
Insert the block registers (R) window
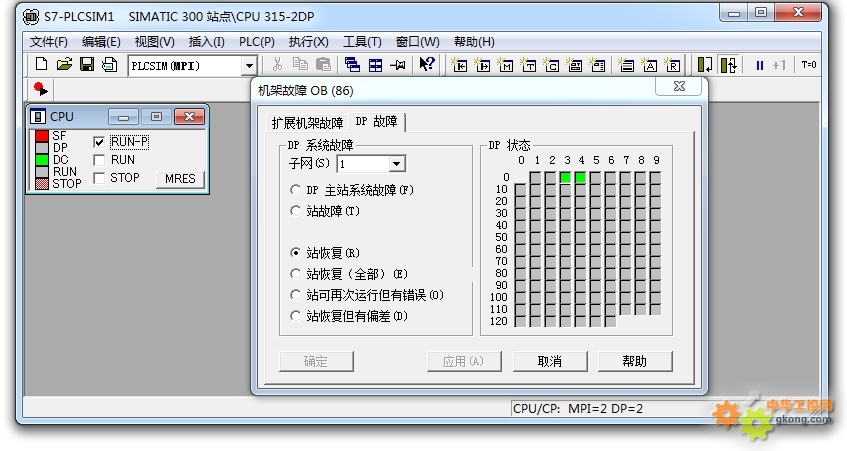pyautogui.click(x=673, y=65)
